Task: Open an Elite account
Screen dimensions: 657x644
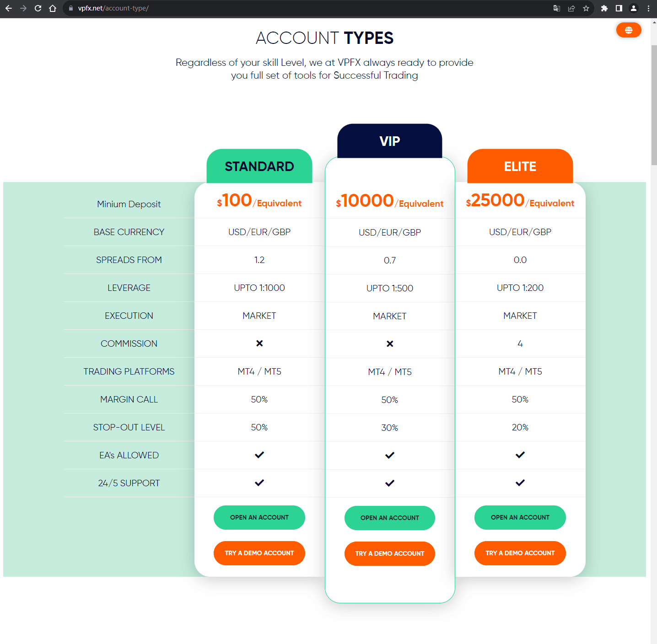Action: 520,517
